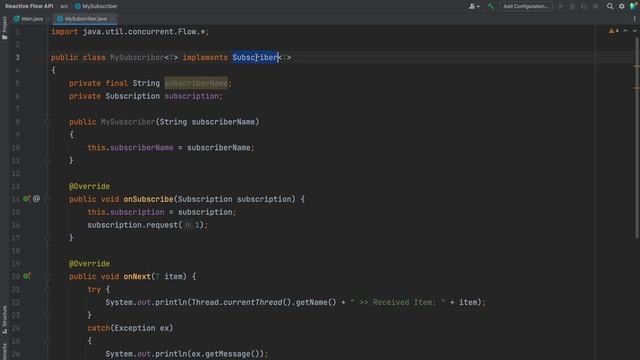
Task: Click the onSubscribe method name
Action: point(148,199)
